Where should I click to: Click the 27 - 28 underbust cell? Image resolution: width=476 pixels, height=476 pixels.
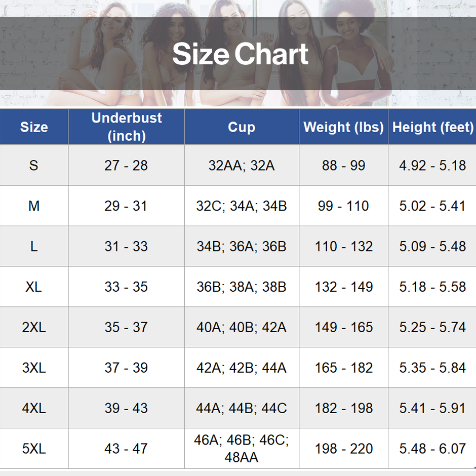click(126, 166)
